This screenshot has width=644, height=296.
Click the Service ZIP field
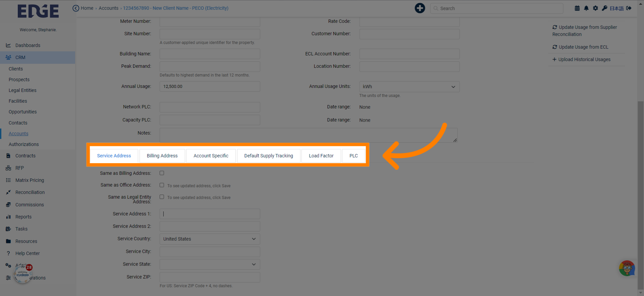click(x=210, y=277)
